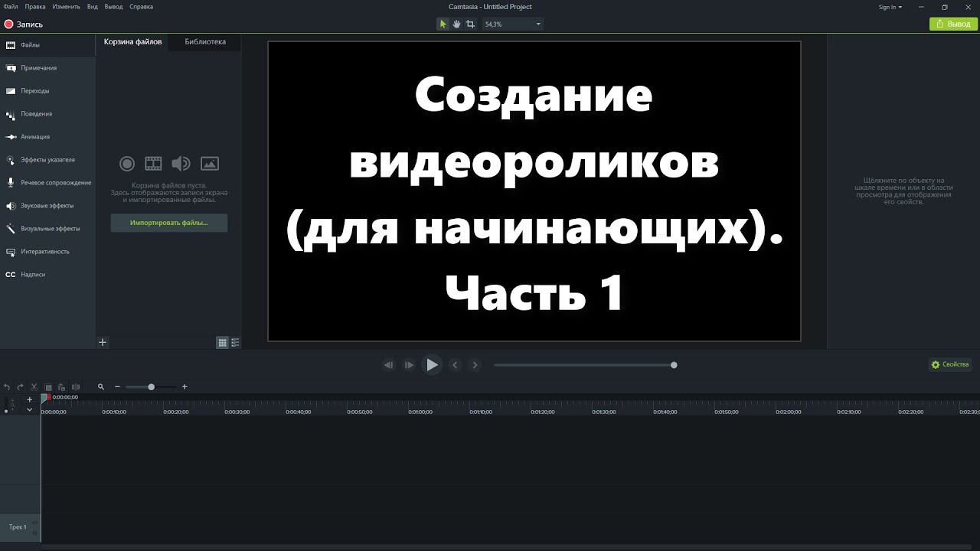980x551 pixels.
Task: Add media with the plus button under bin
Action: 103,343
